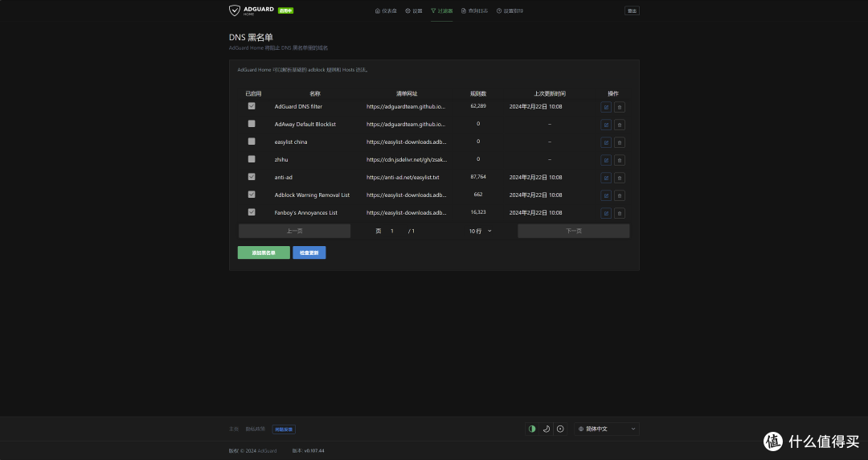The image size is (868, 460).
Task: Sort by the 规则数 column header
Action: pos(478,93)
